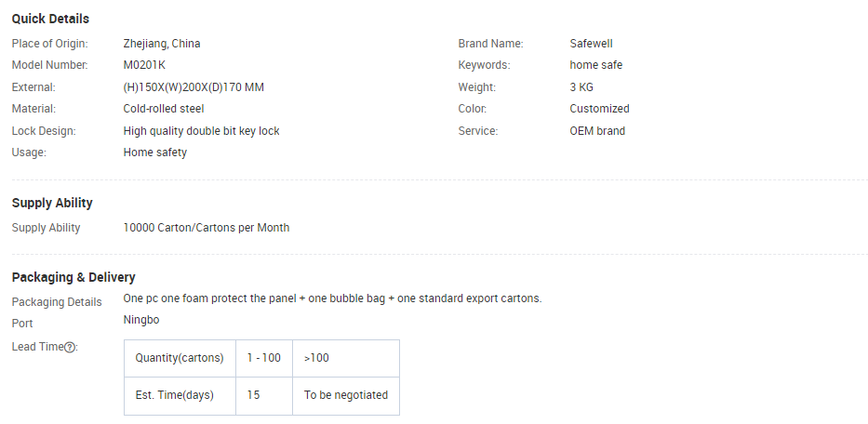The image size is (868, 424).
Task: Click the Home safety usage value
Action: pyautogui.click(x=155, y=152)
